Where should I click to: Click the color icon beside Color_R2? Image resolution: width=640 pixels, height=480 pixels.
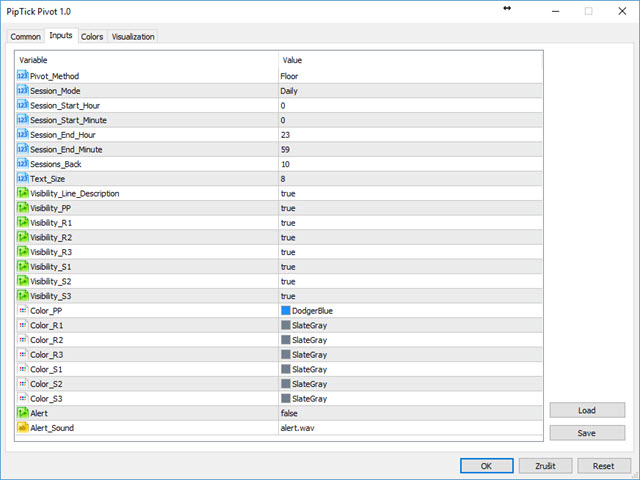[x=22, y=340]
